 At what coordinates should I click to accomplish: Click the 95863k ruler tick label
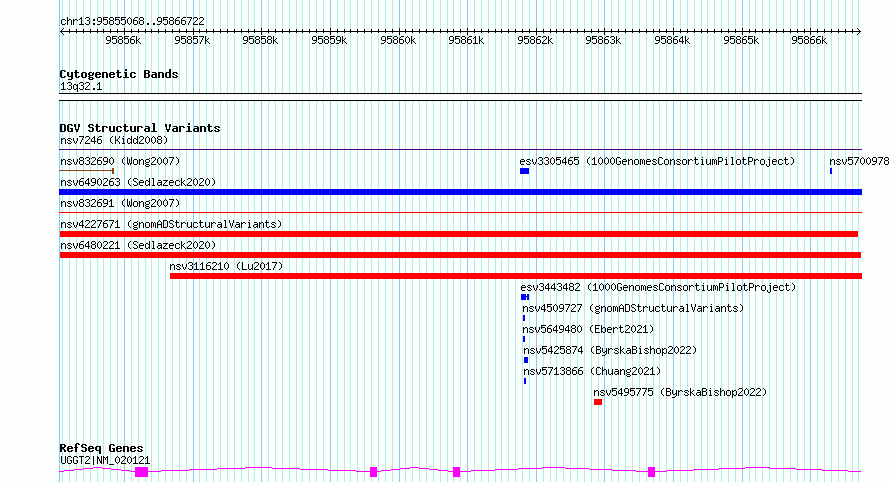pos(603,40)
